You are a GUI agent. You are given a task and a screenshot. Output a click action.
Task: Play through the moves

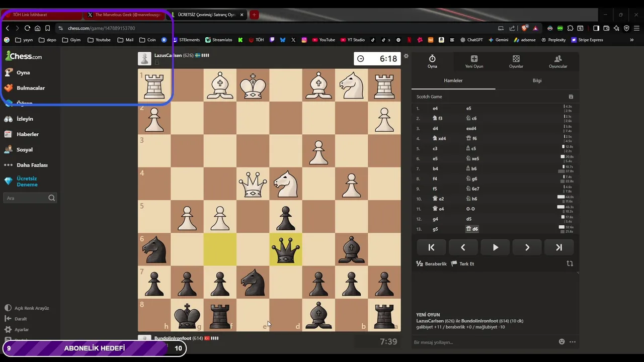point(495,247)
